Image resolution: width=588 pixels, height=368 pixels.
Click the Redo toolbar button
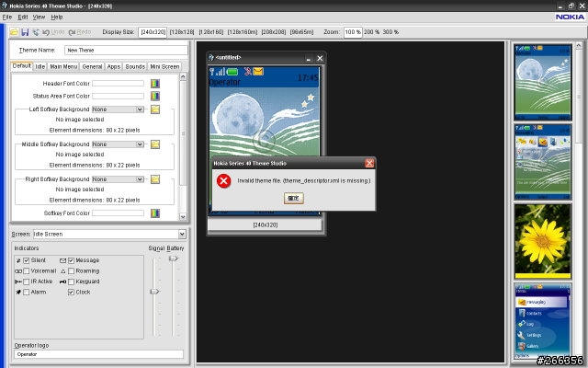(x=80, y=32)
